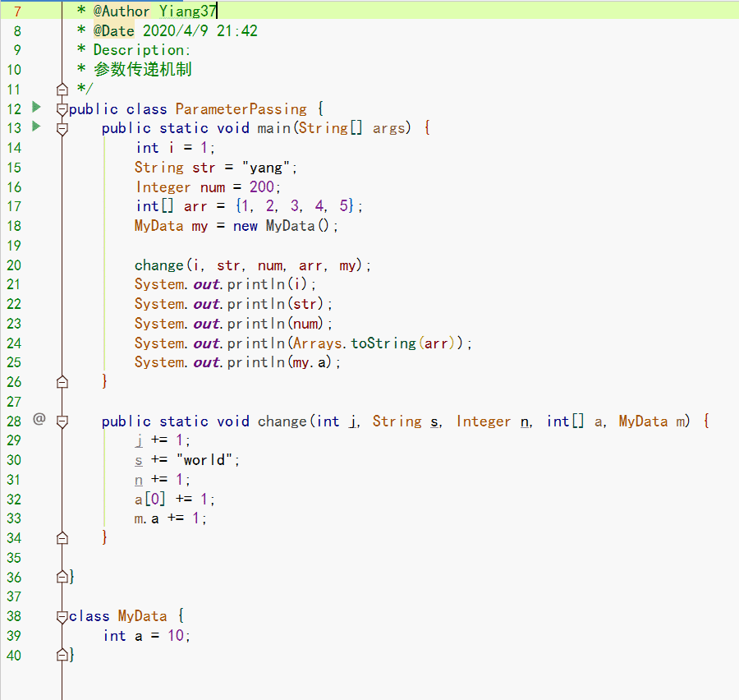Click the class end fold marker at line 36
The image size is (739, 700).
pyautogui.click(x=62, y=577)
